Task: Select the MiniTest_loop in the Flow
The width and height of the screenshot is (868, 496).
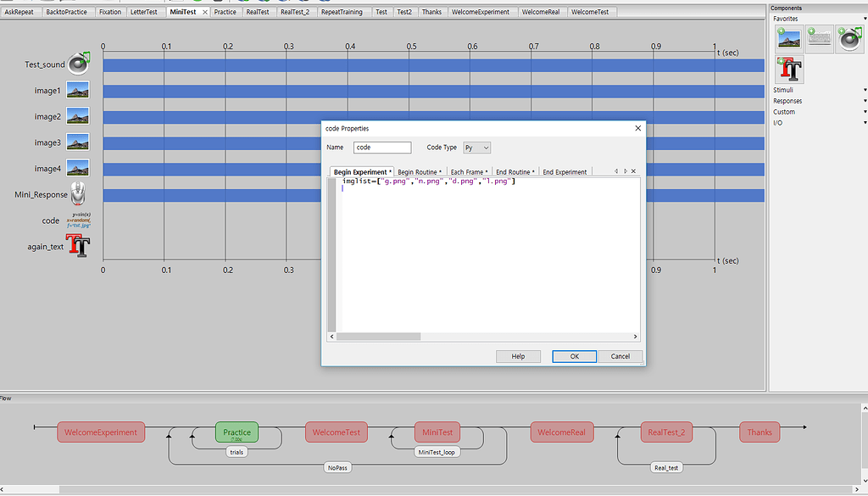Action: [437, 451]
